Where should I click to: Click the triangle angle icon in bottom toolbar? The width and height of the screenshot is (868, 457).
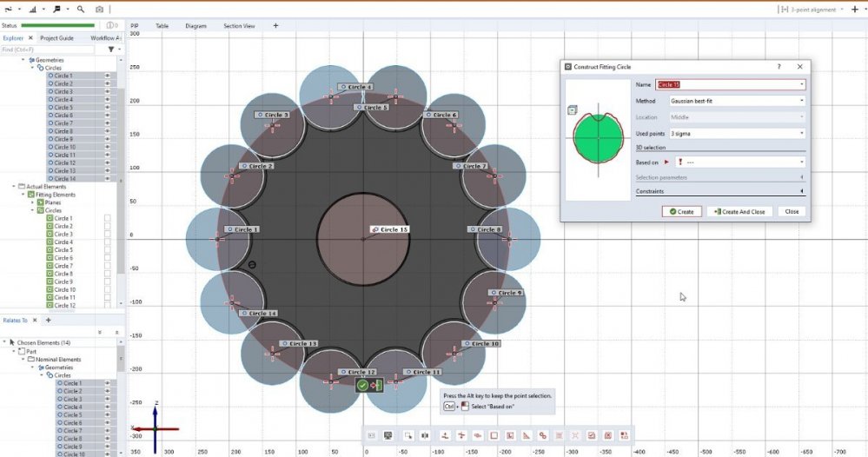(526, 435)
